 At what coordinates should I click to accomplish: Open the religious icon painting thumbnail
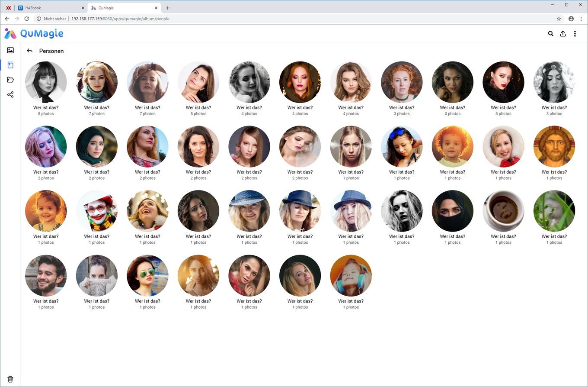554,146
